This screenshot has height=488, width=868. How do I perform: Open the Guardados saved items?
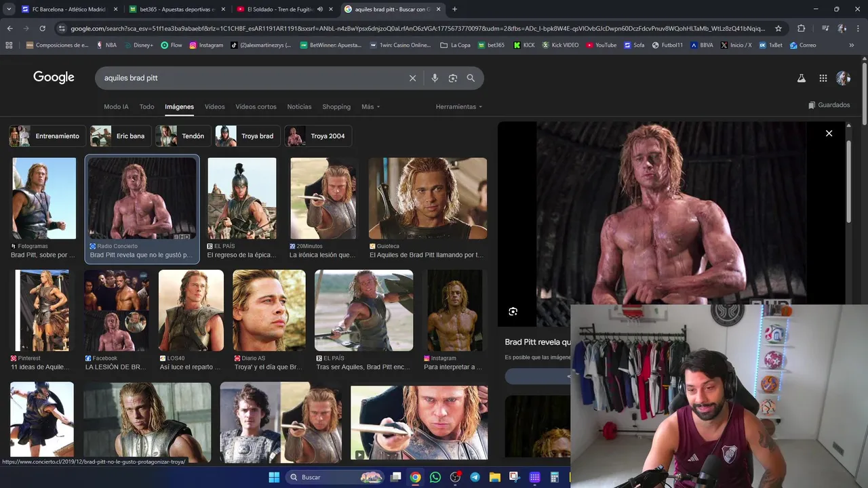coord(829,105)
